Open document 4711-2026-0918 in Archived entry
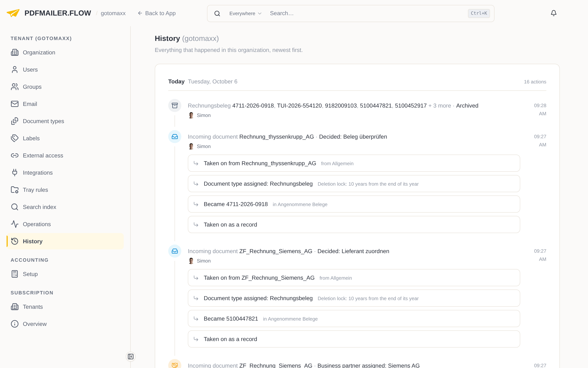 tap(253, 106)
